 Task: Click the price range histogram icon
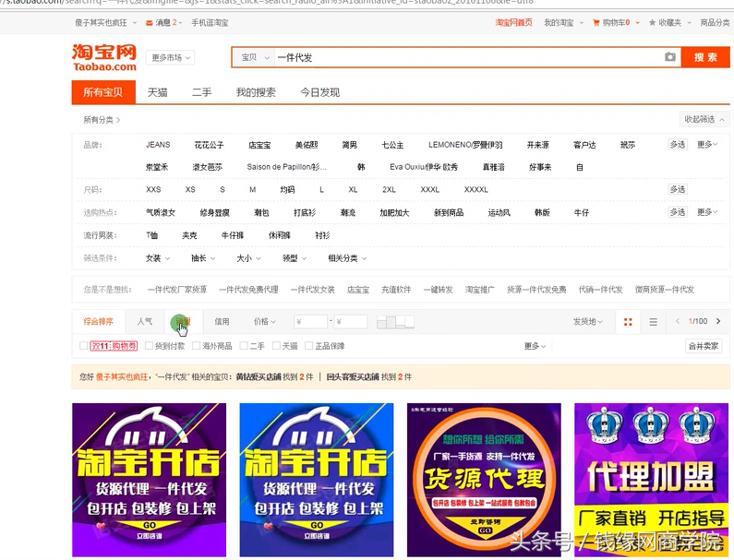[x=395, y=321]
